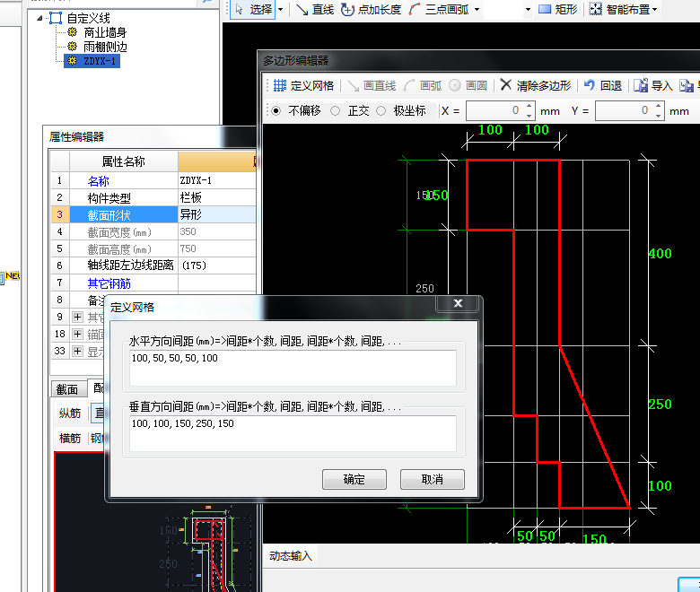
Task: Select the 截面形状 property row
Action: tap(153, 214)
